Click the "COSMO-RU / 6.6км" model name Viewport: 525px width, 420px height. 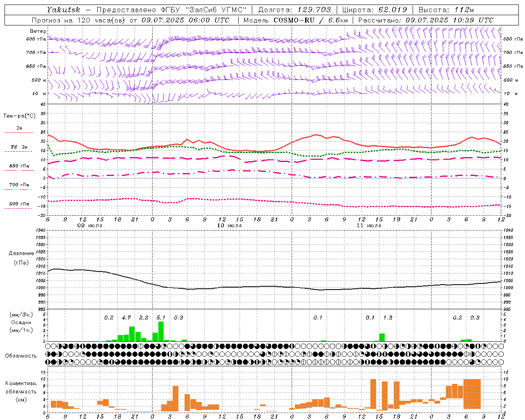click(310, 20)
